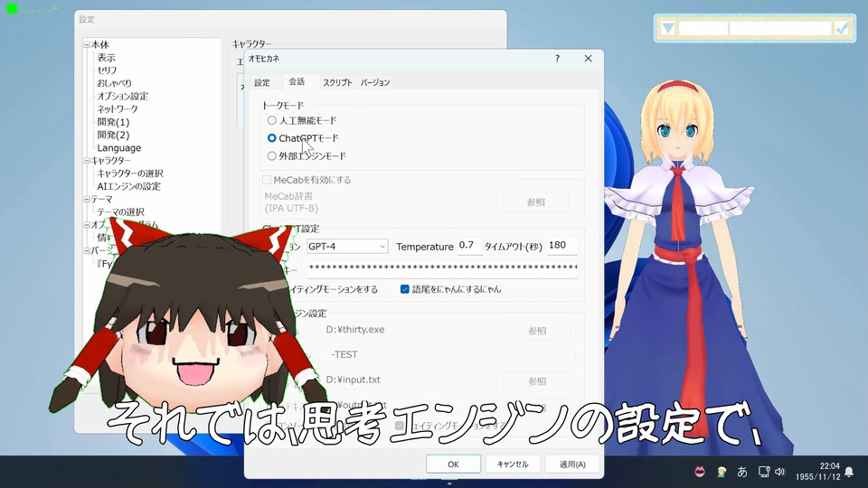Screen dimensions: 868x488
Task: Select 開発(1) in the settings tree
Action: 114,122
